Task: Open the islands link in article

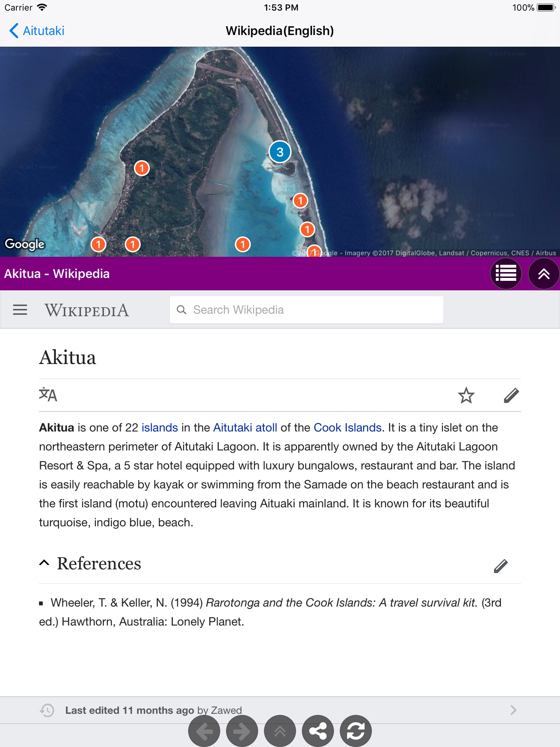Action: 160,427
